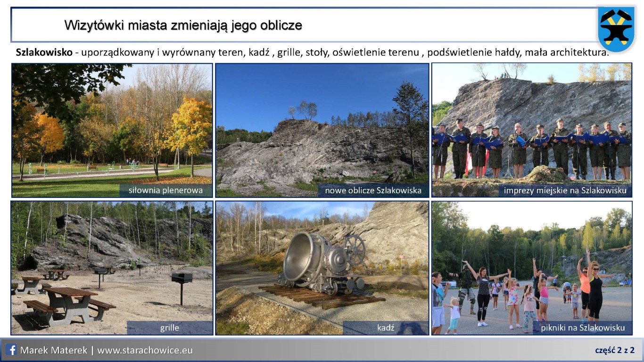Click the bold word 'Szlakowisko' in the description
The width and height of the screenshot is (644, 362).
(44, 52)
